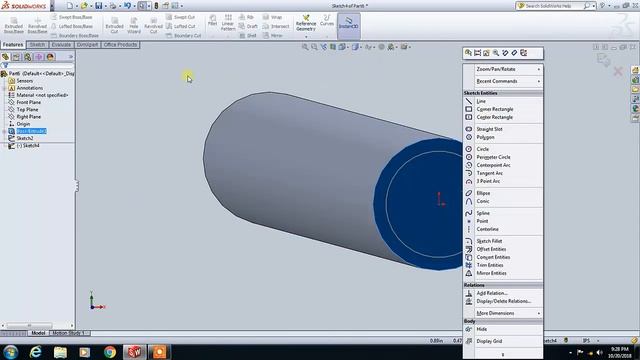Open Google Chrome from taskbar
640x360 pixels.
pyautogui.click(x=109, y=352)
